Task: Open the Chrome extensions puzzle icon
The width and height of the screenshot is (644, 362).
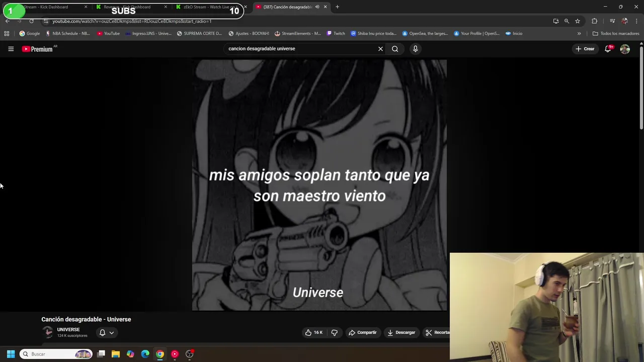Action: pyautogui.click(x=595, y=21)
